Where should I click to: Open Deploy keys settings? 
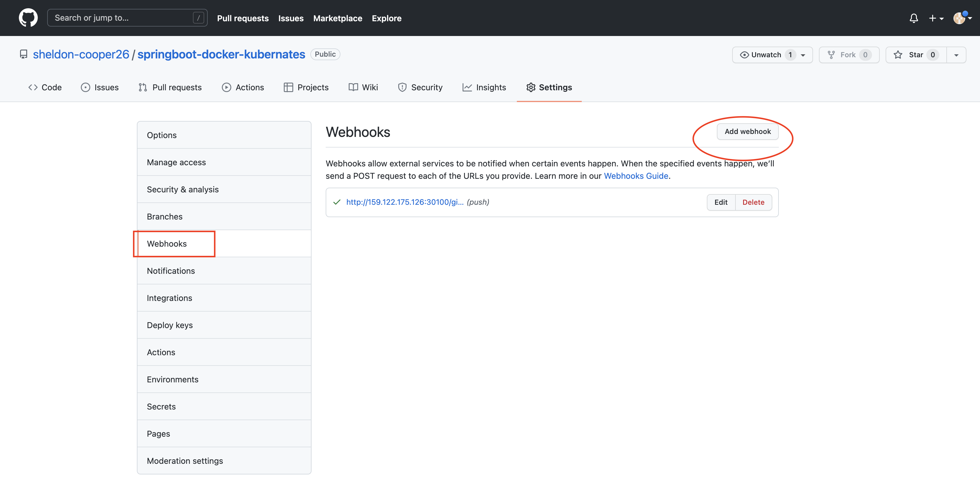coord(224,325)
